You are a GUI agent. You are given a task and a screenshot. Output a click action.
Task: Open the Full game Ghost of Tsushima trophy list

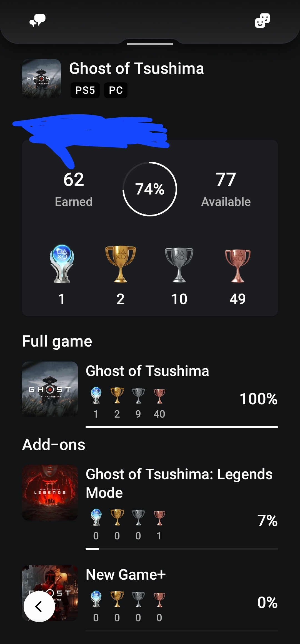point(147,371)
